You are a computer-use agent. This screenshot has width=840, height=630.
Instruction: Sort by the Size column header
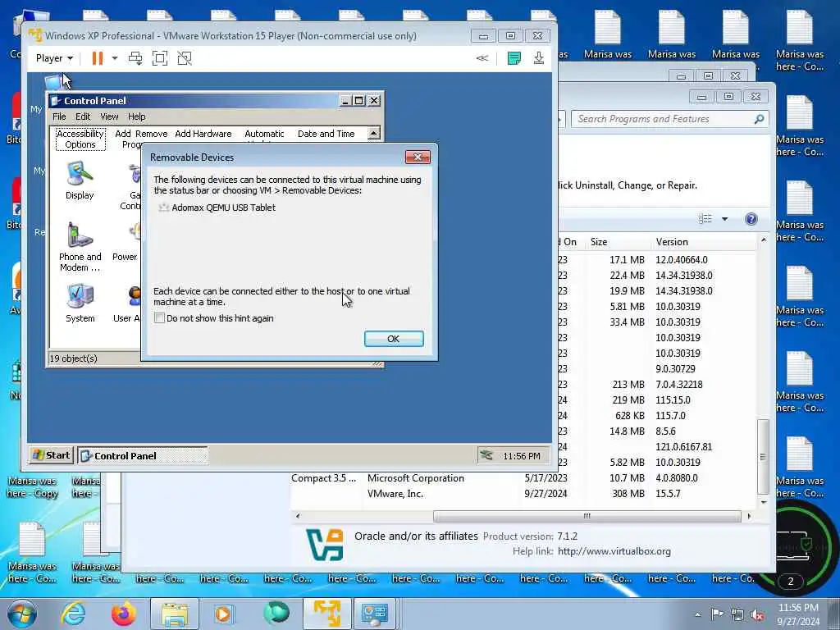pos(598,242)
